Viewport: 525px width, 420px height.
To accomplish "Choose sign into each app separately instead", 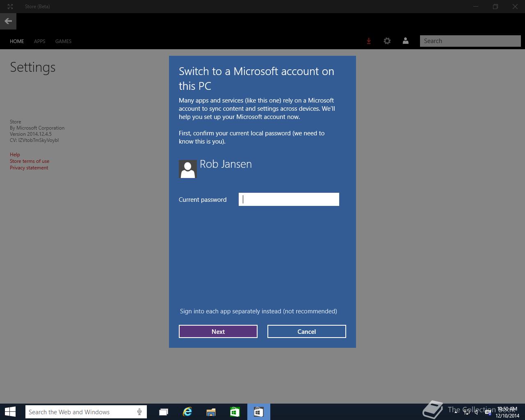I will tap(258, 311).
